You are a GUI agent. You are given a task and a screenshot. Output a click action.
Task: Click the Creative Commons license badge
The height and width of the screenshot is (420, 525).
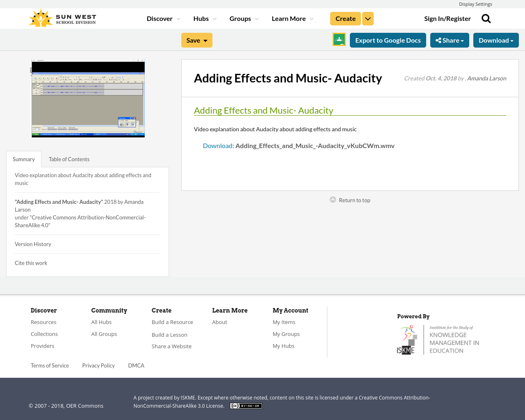coord(246,405)
